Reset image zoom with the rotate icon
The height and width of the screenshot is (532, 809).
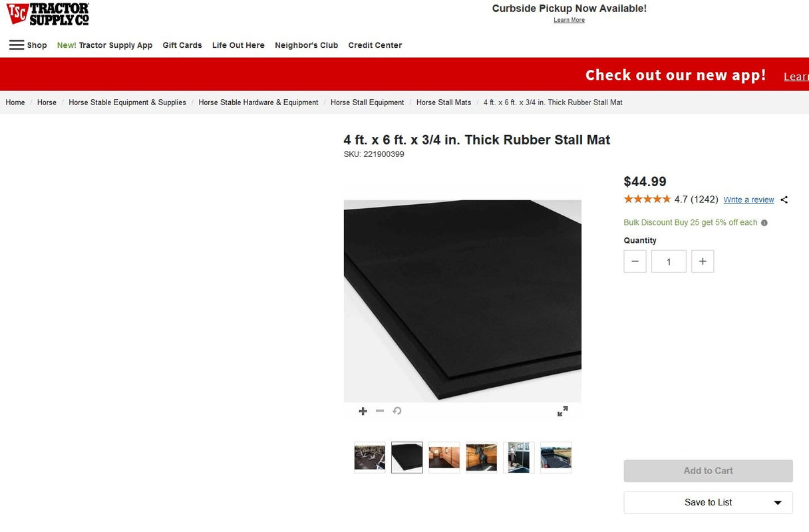click(x=397, y=411)
